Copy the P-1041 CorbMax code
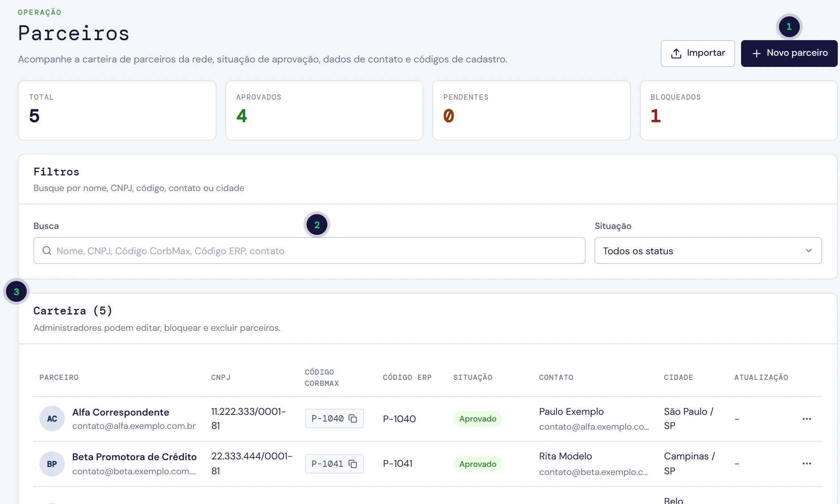Screen dimensions: 840x504 click(x=353, y=464)
